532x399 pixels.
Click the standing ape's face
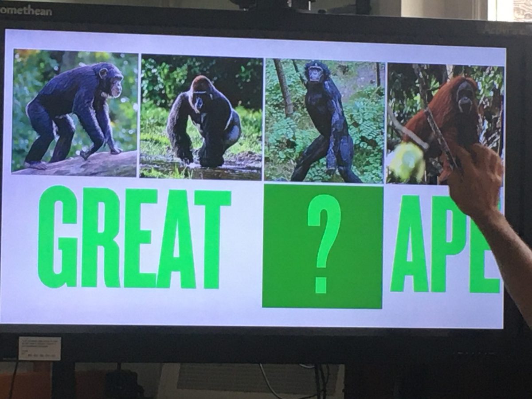(x=315, y=74)
